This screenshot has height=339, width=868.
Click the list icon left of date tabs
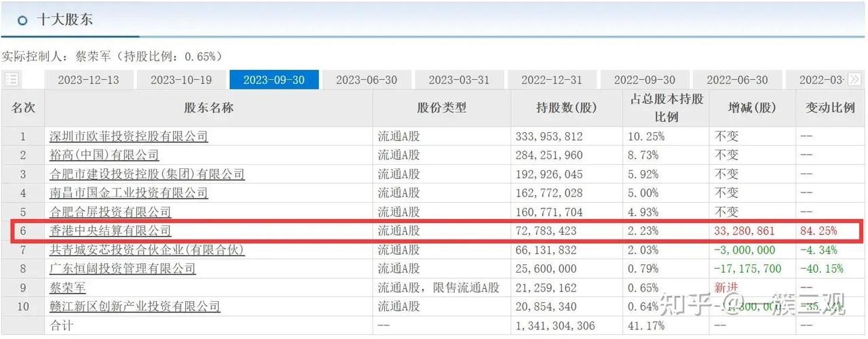[12, 79]
